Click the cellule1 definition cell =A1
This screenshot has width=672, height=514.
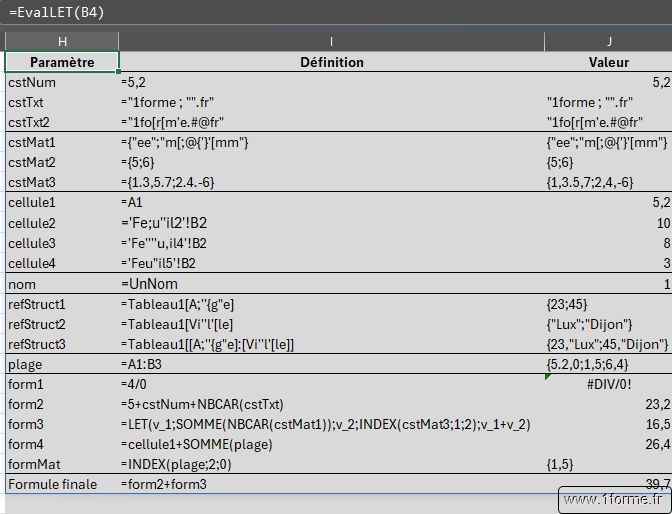[x=331, y=203]
